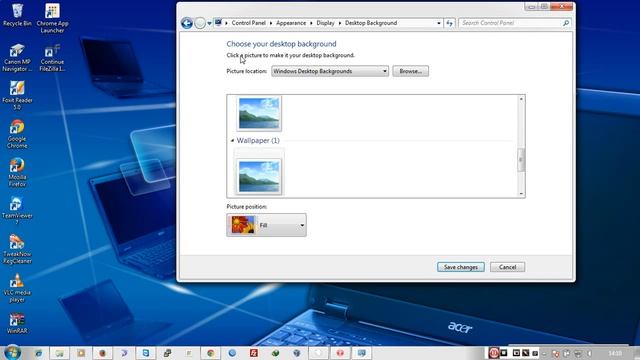Select the upper lake landscape thumbnail
640x360 pixels.
click(259, 114)
